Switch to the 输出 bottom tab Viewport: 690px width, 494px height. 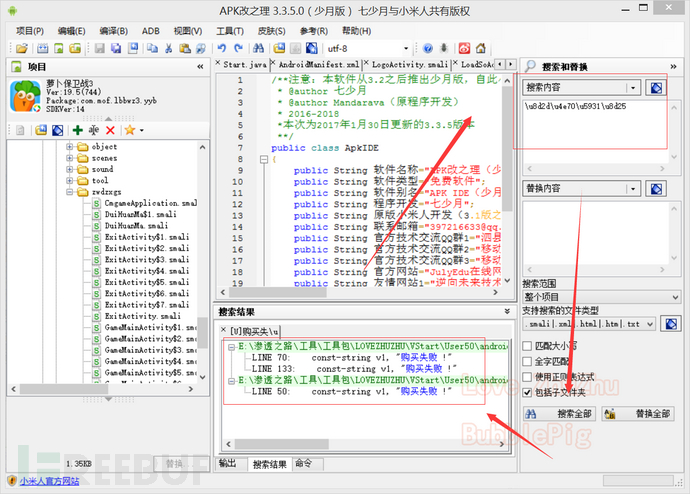pyautogui.click(x=228, y=463)
